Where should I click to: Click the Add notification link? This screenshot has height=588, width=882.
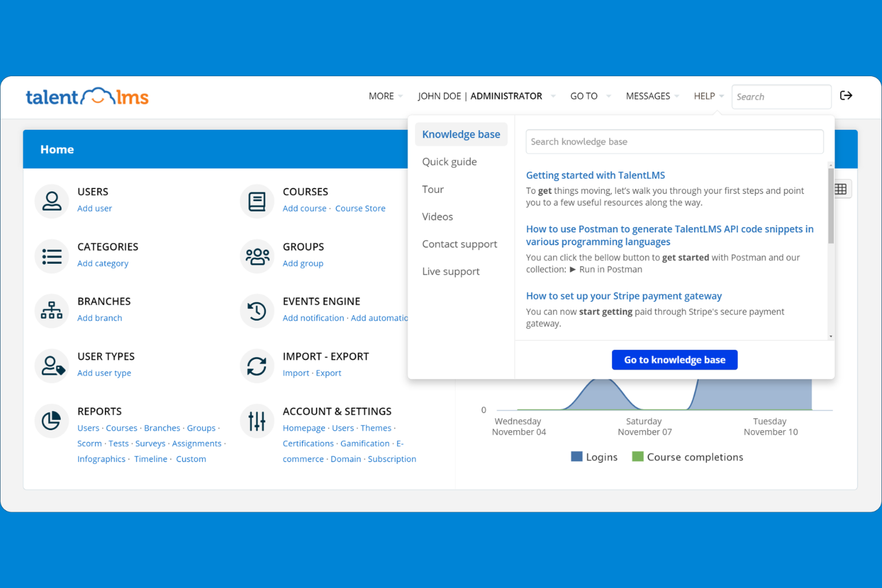tap(313, 318)
